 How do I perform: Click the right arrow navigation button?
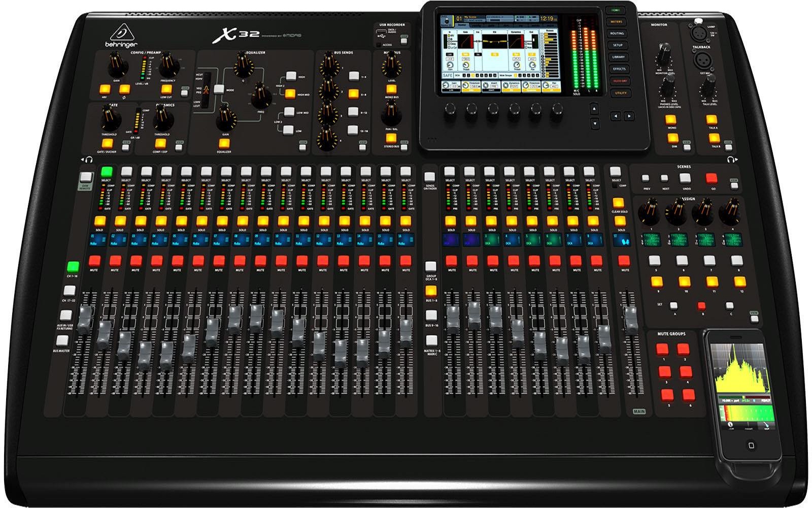pos(629,116)
